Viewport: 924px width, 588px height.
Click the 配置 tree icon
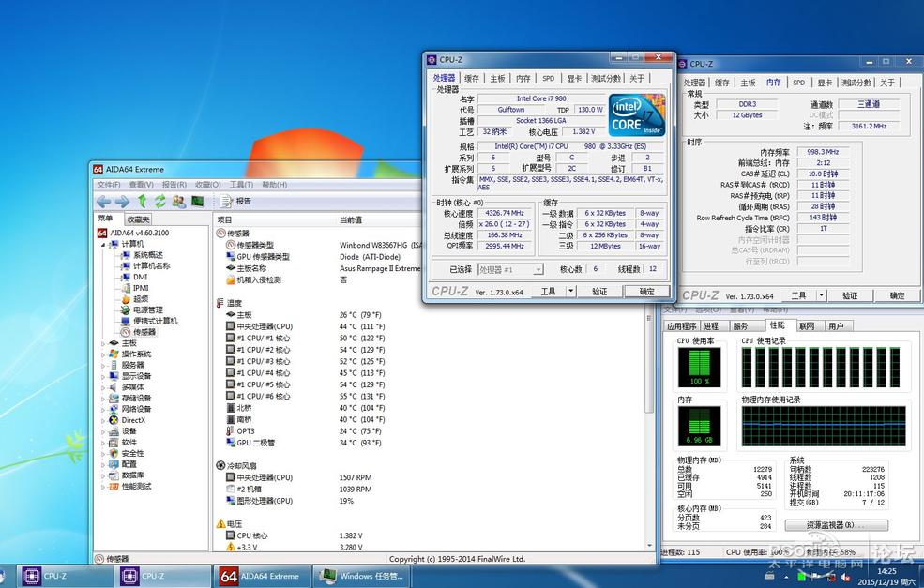(114, 464)
